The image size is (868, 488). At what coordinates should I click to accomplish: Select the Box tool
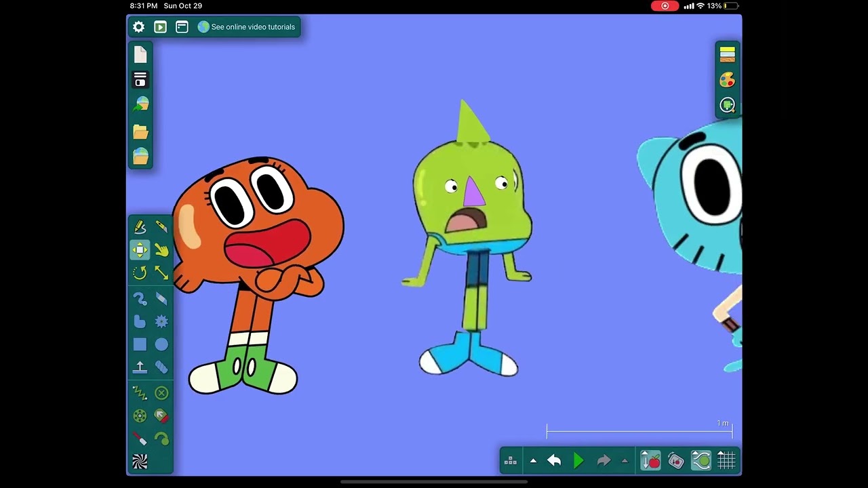click(140, 344)
